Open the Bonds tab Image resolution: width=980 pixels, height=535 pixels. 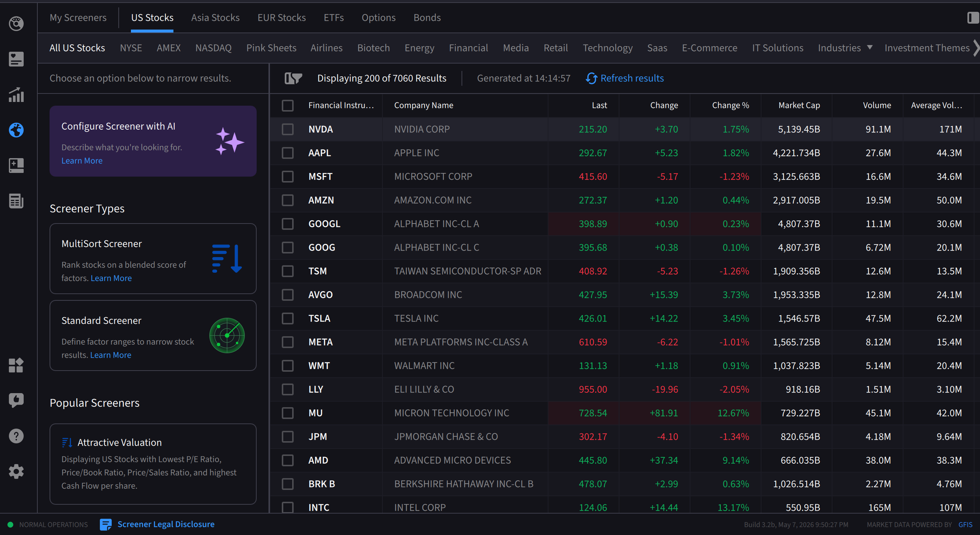tap(427, 18)
